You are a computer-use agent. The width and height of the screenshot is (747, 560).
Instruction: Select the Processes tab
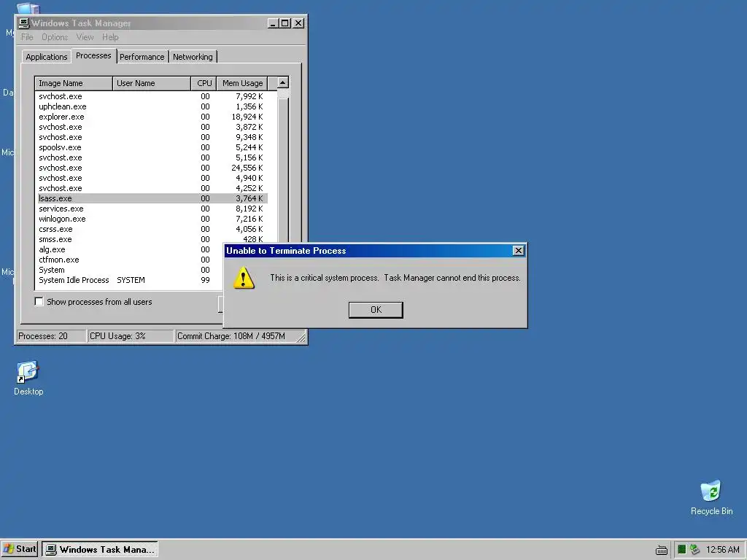click(93, 55)
